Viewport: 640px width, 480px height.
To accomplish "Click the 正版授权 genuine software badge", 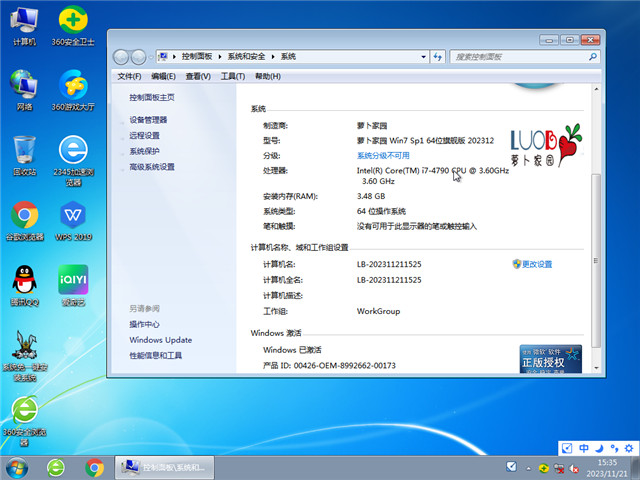I will point(551,359).
